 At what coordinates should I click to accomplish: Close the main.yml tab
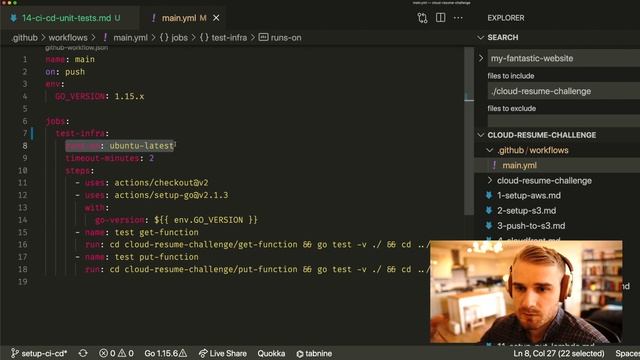tap(216, 18)
